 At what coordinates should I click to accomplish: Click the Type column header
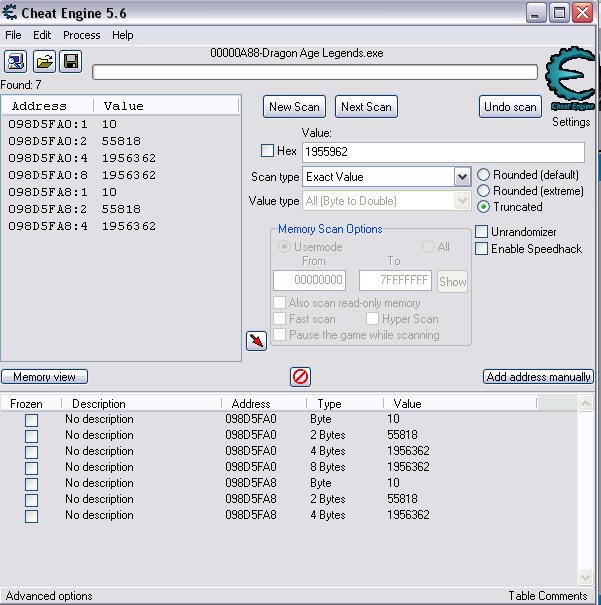(x=345, y=404)
